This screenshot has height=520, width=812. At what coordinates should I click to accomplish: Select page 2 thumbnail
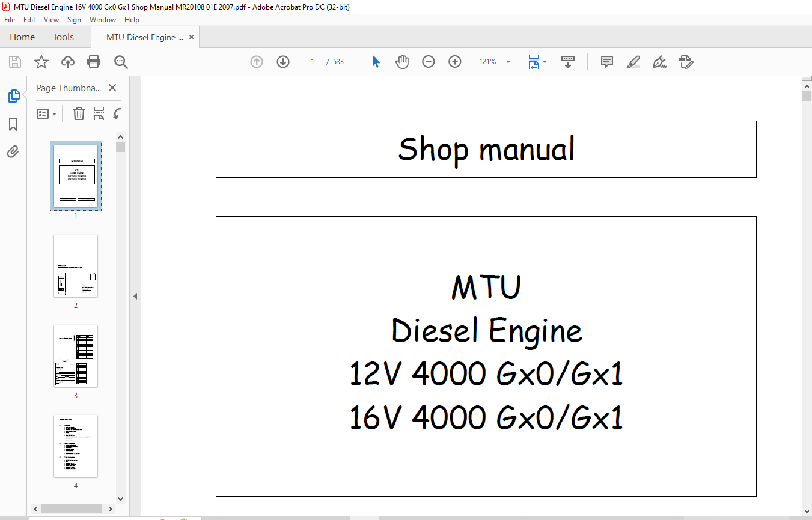click(x=76, y=265)
